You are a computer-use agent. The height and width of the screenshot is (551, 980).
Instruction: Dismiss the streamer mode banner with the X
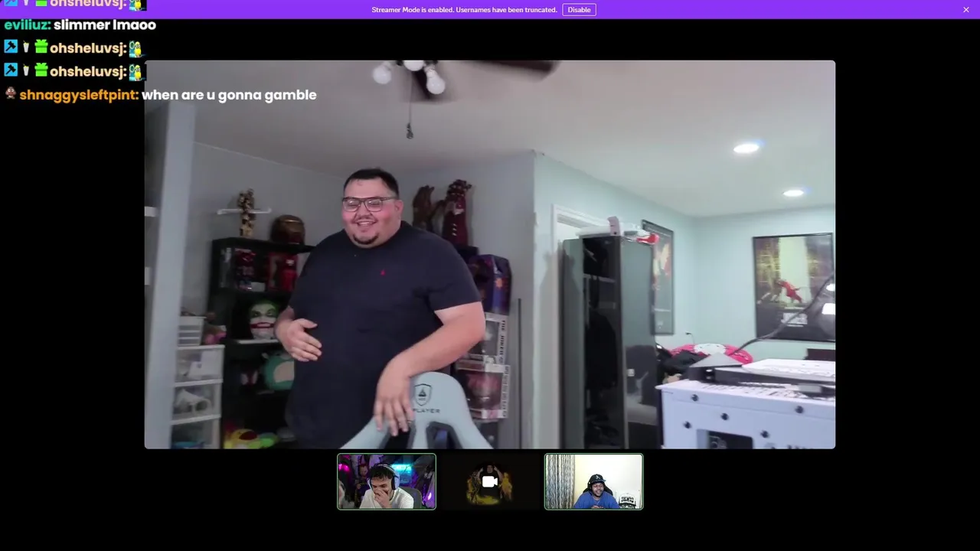pos(966,10)
